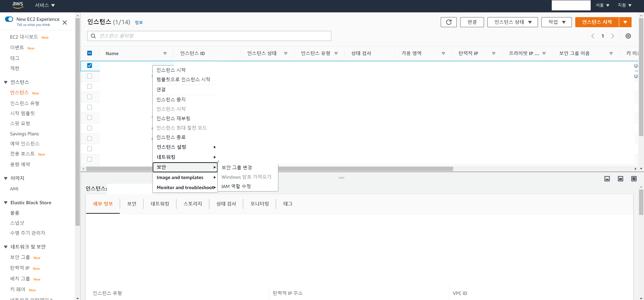
Task: Open the 지원 support dropdown
Action: pos(625,5)
